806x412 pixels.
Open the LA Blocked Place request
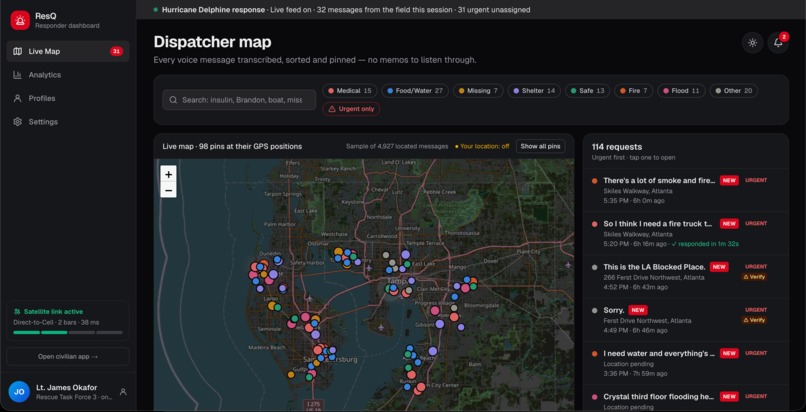(686, 276)
